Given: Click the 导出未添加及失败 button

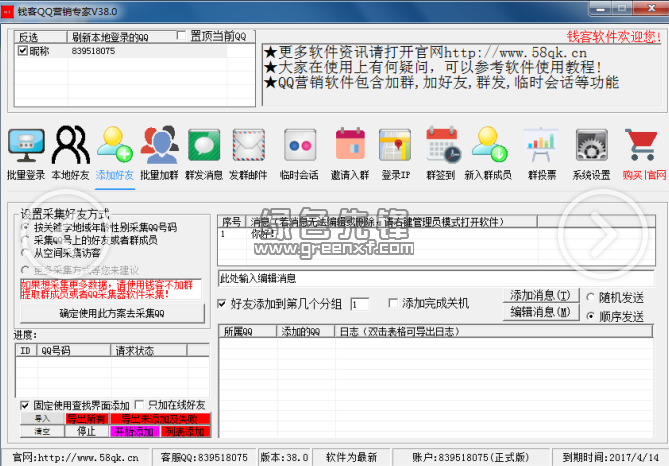Looking at the screenshot, I should click(160, 419).
